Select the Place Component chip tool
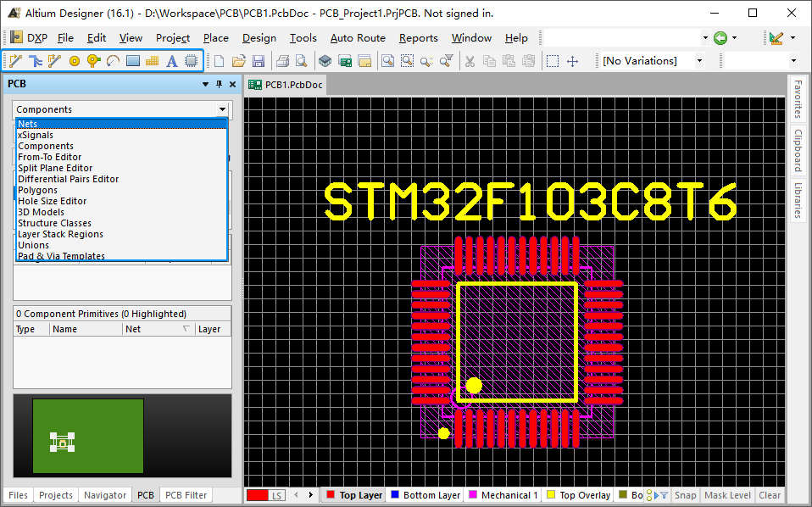 (191, 61)
